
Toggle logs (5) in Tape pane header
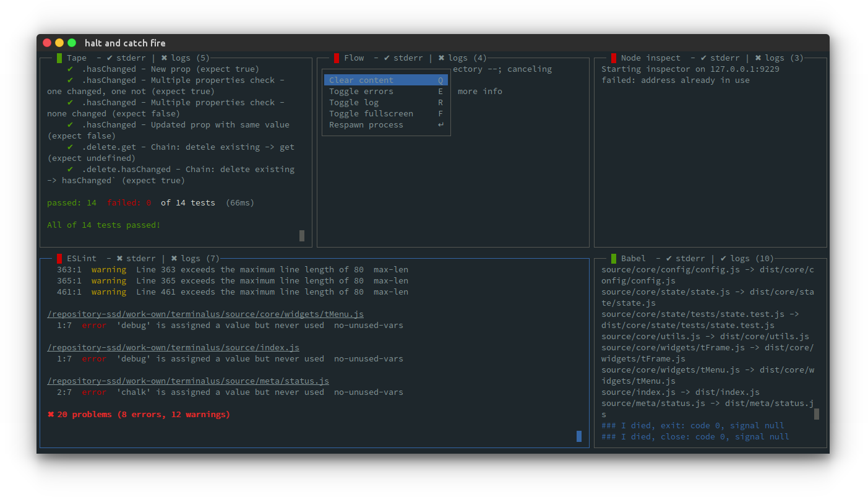tap(186, 58)
